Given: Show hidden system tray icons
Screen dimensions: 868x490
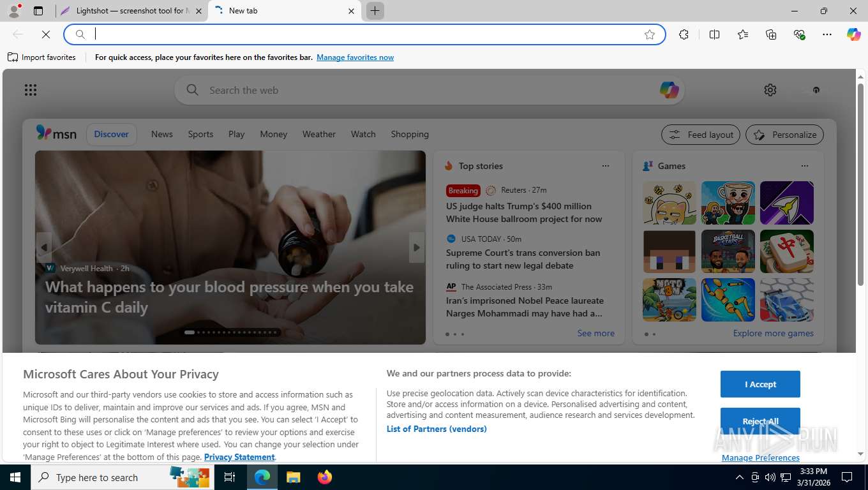Looking at the screenshot, I should [x=739, y=477].
